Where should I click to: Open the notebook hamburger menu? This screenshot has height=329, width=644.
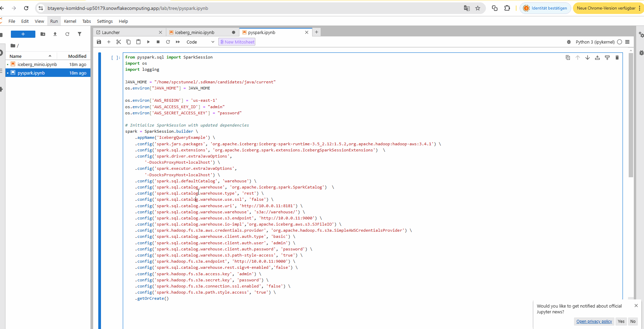tap(627, 42)
